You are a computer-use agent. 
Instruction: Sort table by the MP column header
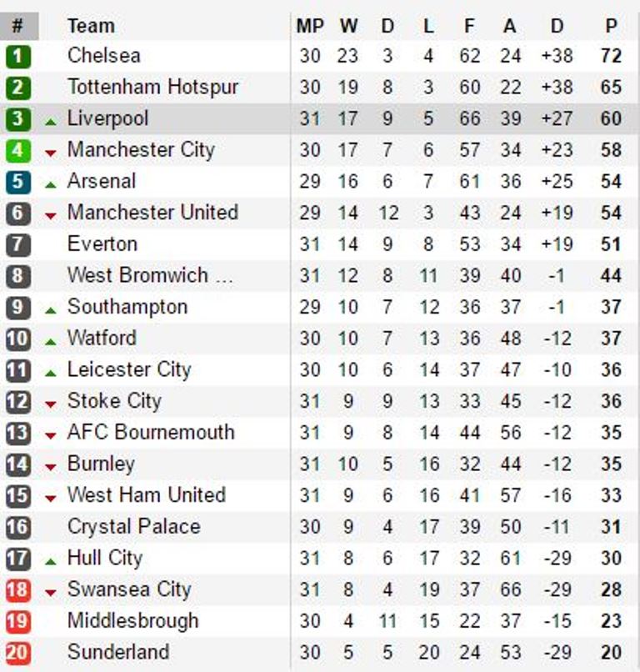pyautogui.click(x=309, y=26)
